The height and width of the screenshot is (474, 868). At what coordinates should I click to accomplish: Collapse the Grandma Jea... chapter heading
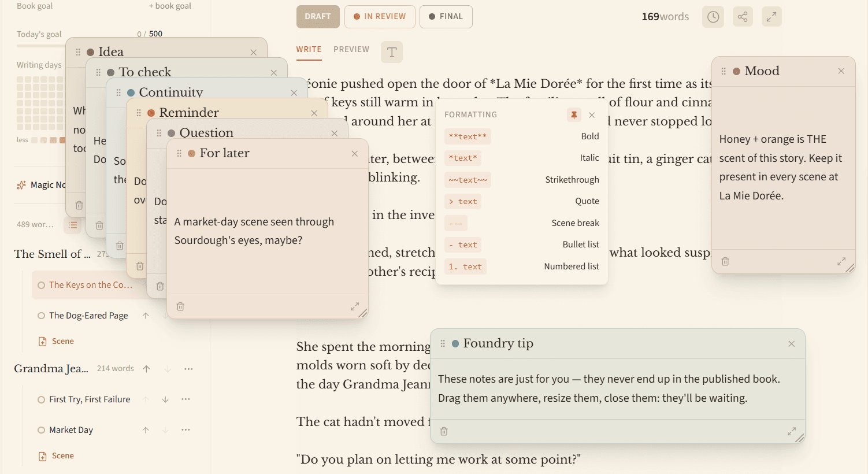[x=51, y=369]
